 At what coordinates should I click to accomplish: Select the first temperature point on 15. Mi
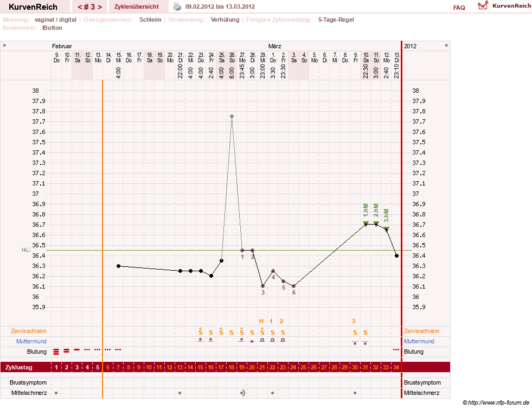(118, 266)
